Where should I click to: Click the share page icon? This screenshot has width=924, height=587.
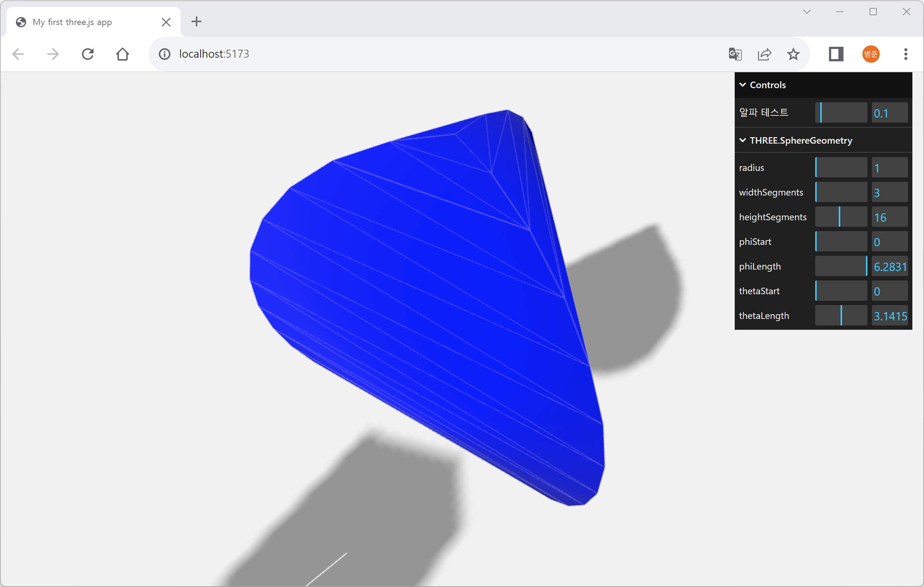(764, 54)
